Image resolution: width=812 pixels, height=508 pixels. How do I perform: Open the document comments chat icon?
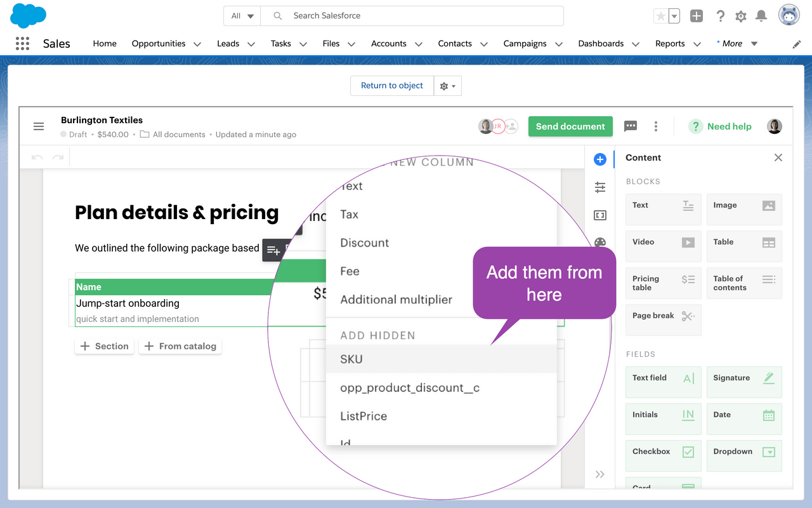coord(631,126)
